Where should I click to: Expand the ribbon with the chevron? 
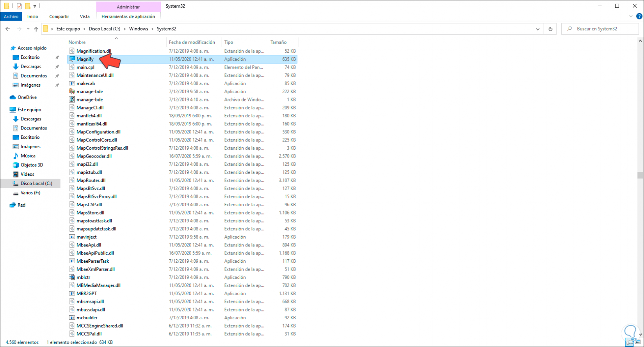631,16
